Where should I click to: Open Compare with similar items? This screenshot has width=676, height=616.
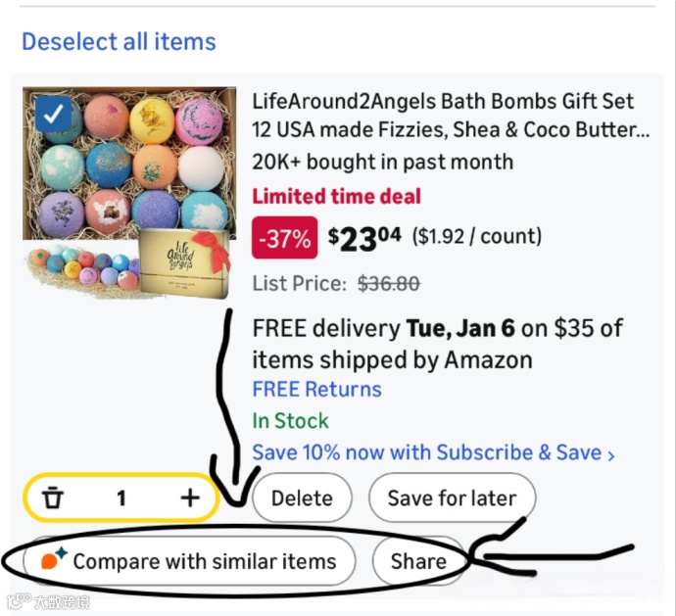[204, 561]
